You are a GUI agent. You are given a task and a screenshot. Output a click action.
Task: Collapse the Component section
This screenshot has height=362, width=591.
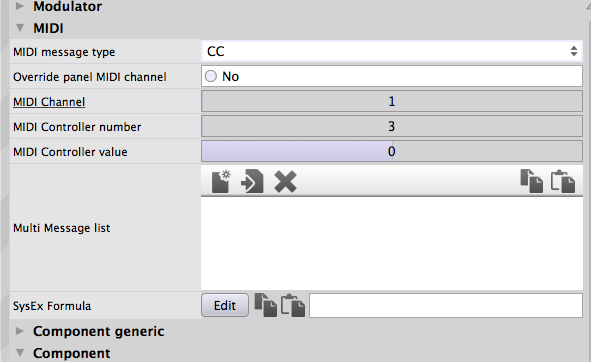pos(20,353)
